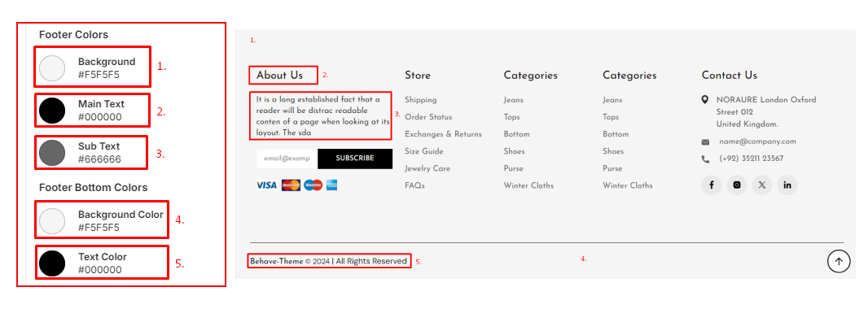Image resolution: width=868 pixels, height=309 pixels.
Task: Click the phone number (+92) 35211 23567
Action: [752, 159]
